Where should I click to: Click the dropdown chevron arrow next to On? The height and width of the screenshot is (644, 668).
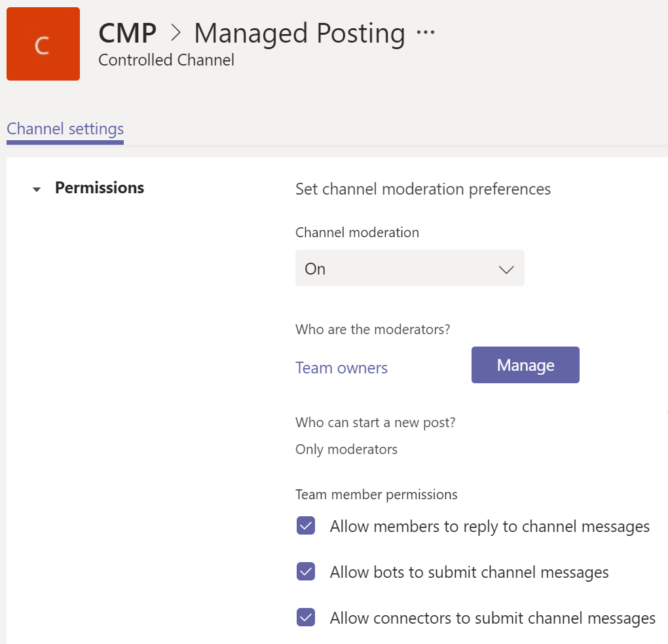506,269
